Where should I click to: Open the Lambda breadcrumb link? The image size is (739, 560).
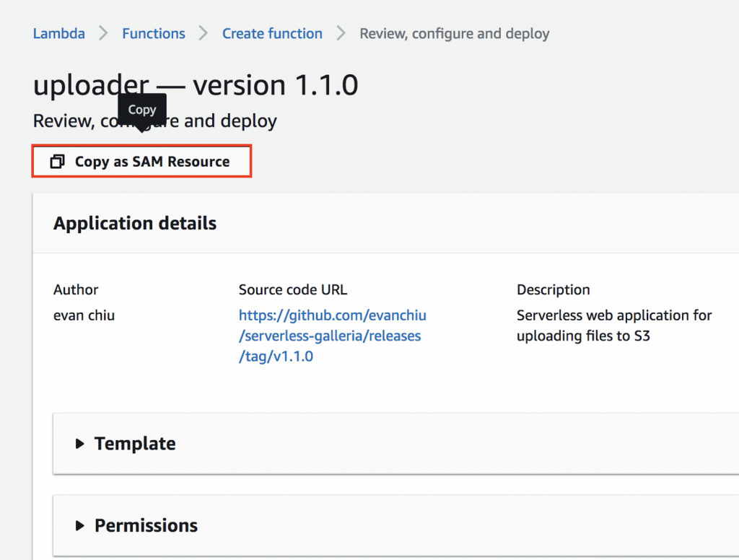58,33
